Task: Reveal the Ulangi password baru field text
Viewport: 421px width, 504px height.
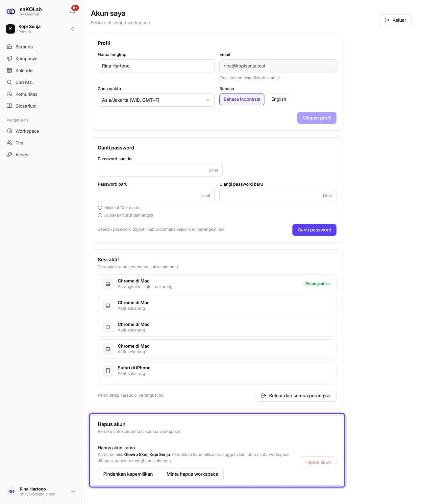Action: point(327,196)
